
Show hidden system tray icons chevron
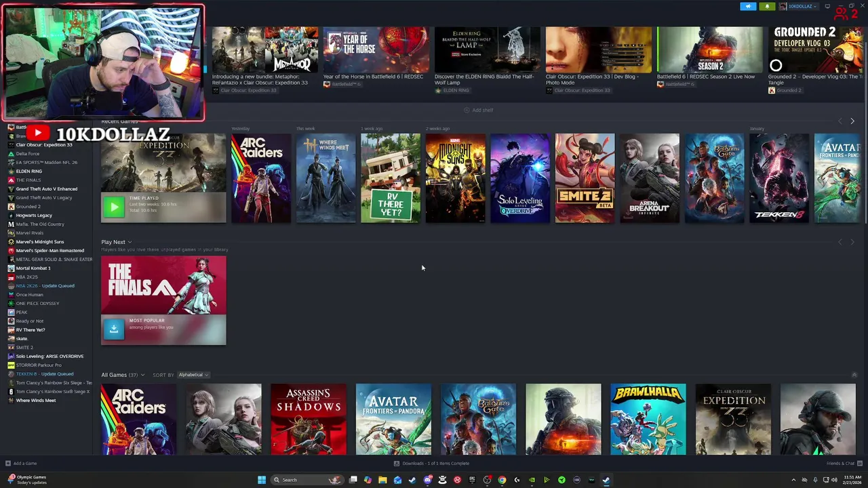793,480
